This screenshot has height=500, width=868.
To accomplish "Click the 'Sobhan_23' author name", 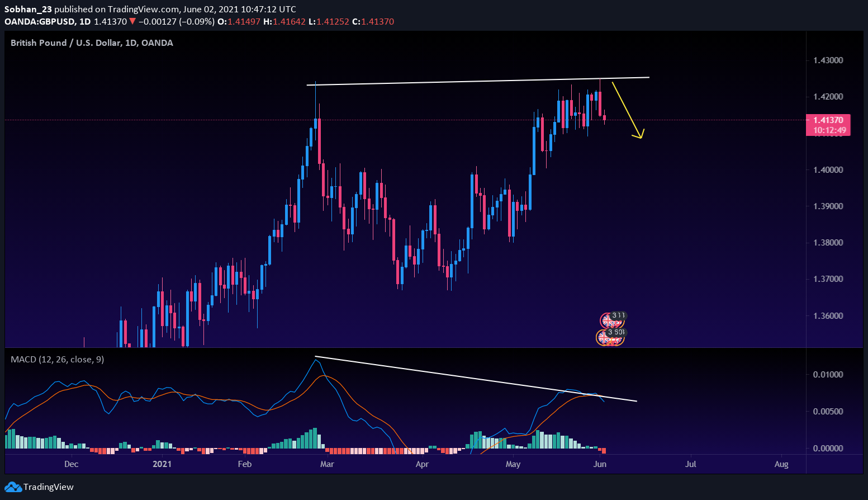I will pos(28,9).
